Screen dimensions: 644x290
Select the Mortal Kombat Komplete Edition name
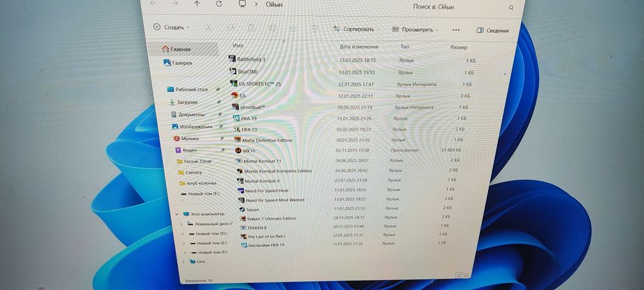click(278, 171)
